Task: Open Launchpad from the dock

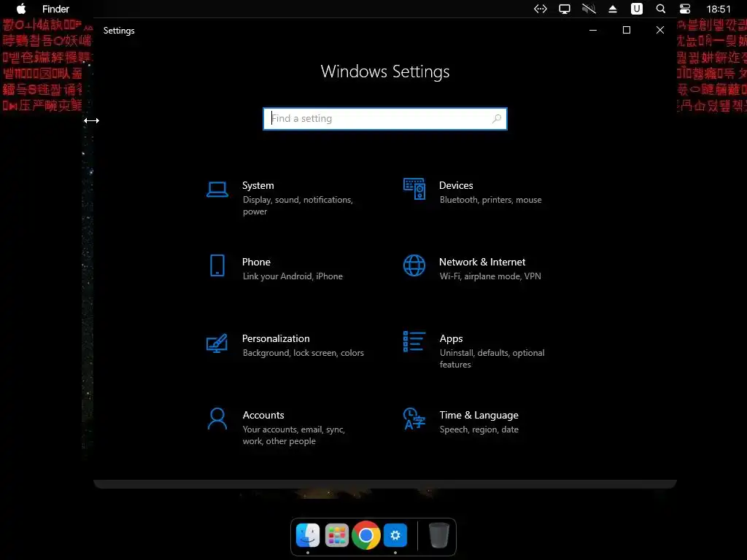Action: [x=337, y=535]
